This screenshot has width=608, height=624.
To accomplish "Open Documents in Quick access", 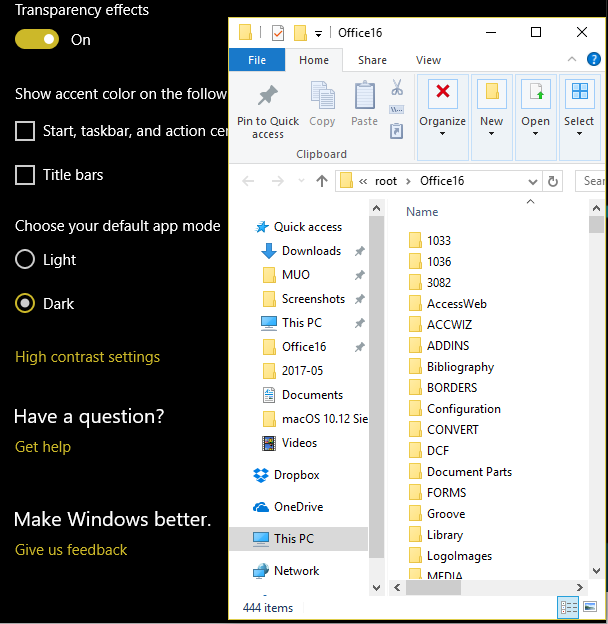I will click(x=303, y=395).
